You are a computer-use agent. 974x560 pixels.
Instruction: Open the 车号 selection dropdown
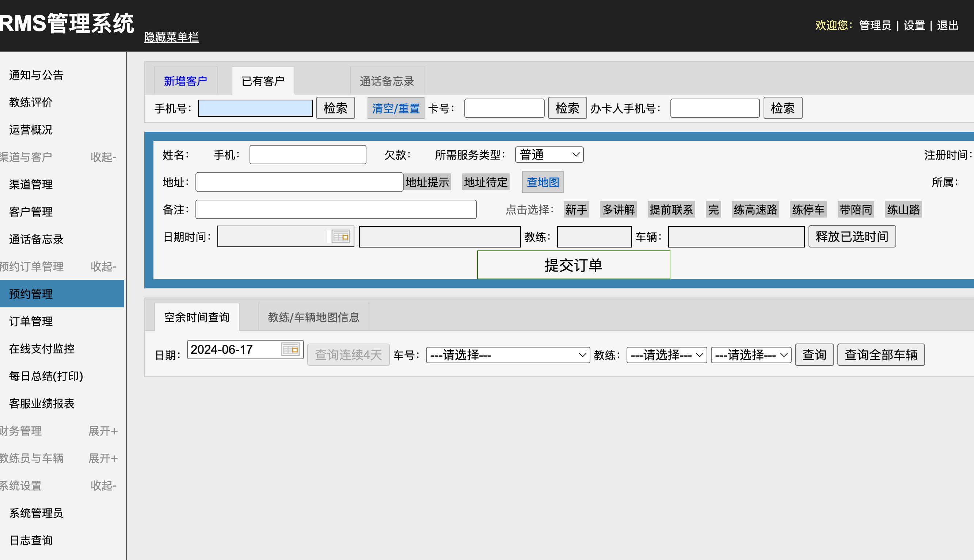click(507, 354)
